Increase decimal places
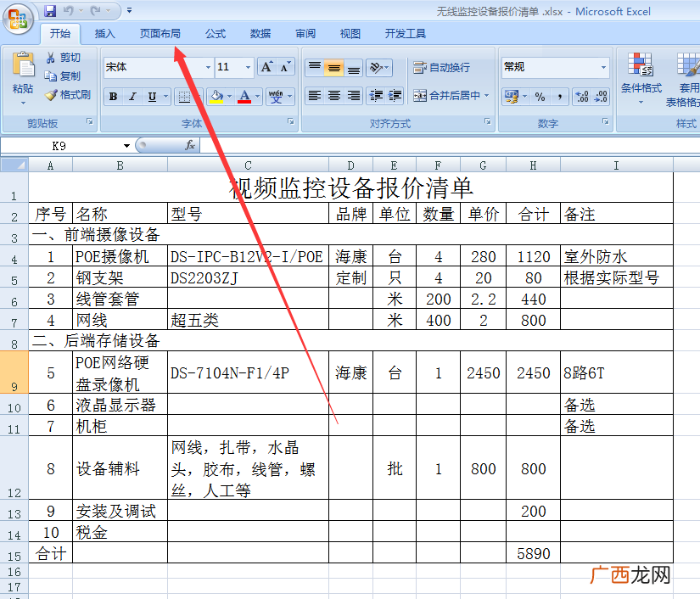Screen dimensions: 700x599 (582, 97)
